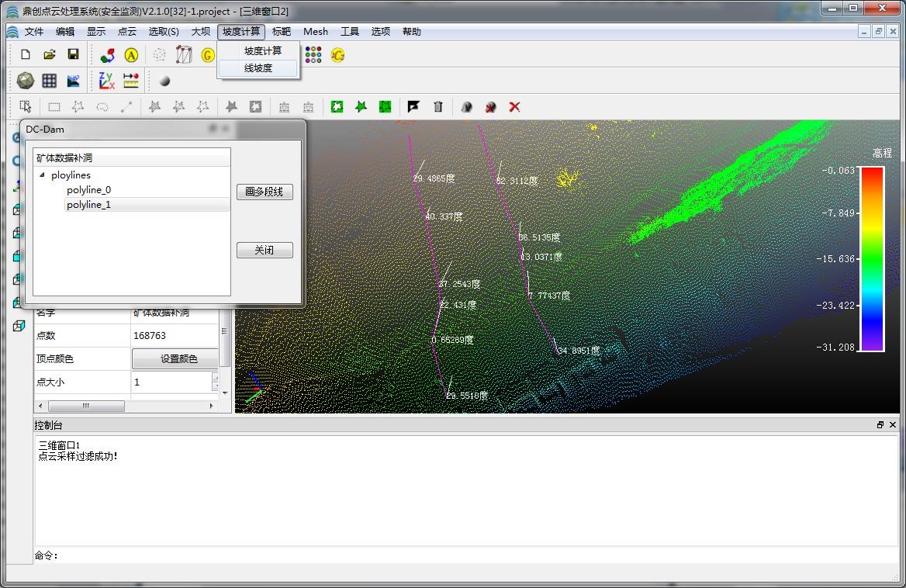
Task: Choose 坡度计算 from the dropdown menu
Action: click(262, 50)
